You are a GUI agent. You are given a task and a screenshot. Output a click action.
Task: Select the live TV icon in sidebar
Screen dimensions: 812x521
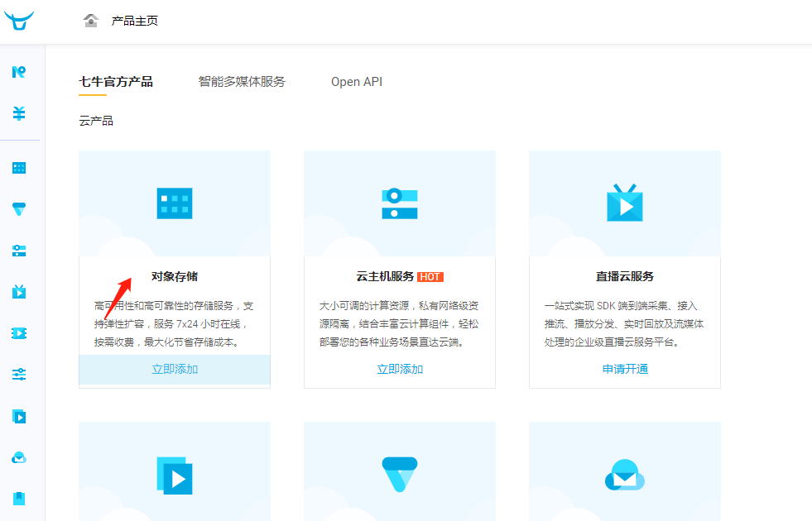pyautogui.click(x=19, y=291)
